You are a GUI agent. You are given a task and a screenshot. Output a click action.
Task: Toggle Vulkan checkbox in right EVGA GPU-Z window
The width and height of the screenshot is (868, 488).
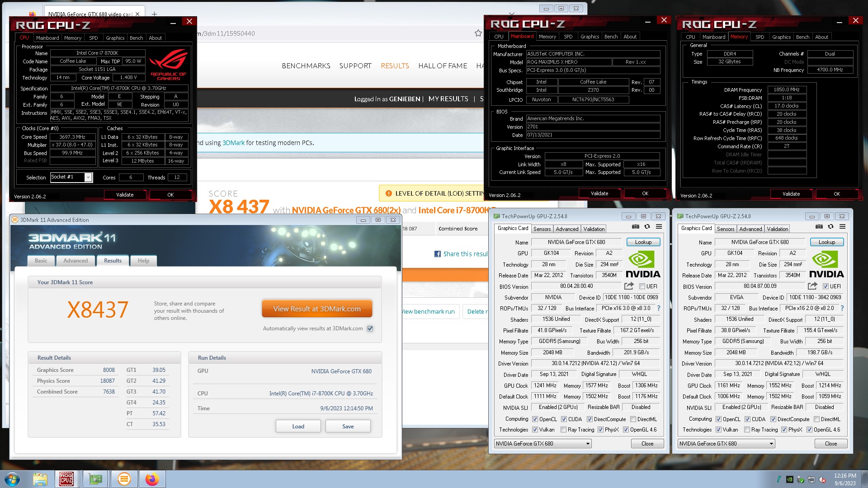tap(718, 430)
